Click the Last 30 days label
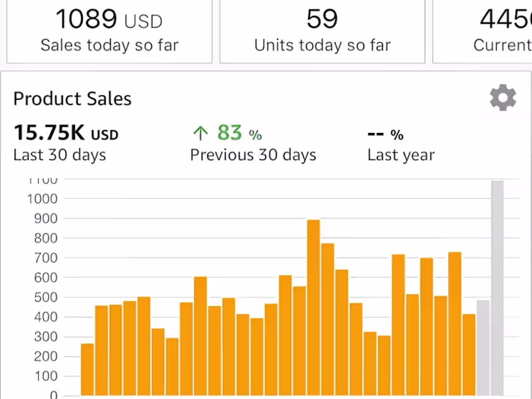This screenshot has width=532, height=399. coord(59,155)
